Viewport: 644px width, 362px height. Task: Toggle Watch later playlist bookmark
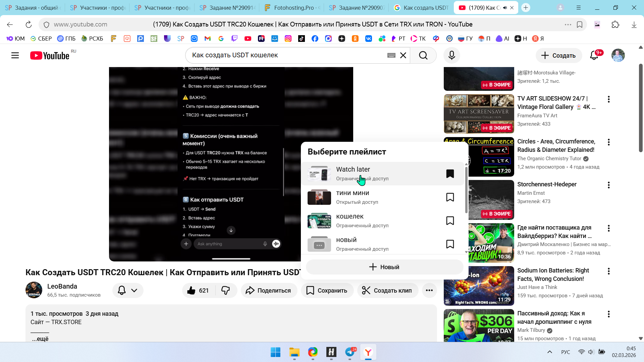click(450, 174)
